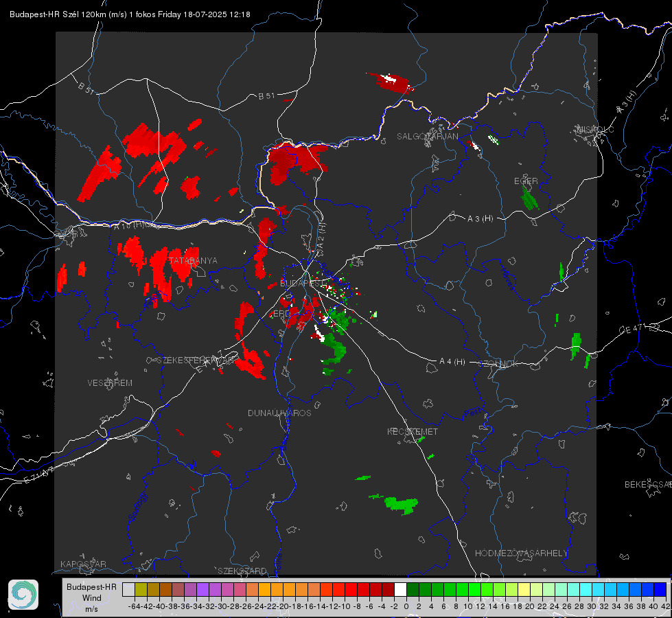Screen dimensions: 672x618
Task: Click the BEKESCSABA label at right edge
Action: (648, 485)
